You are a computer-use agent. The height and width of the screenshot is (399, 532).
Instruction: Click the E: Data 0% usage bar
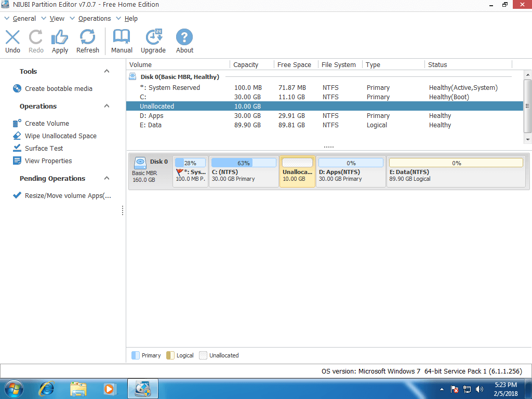coord(456,163)
